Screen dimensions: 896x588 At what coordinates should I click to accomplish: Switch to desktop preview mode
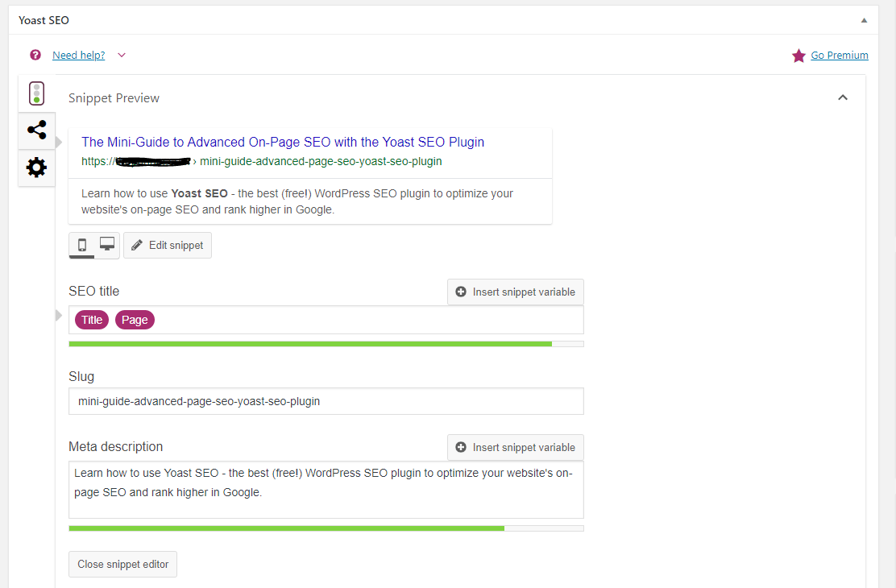(x=107, y=245)
